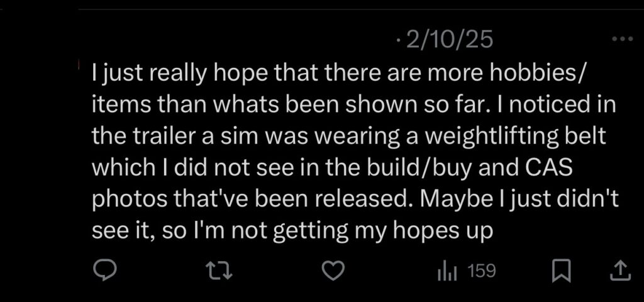Like the post with the heart icon
The width and height of the screenshot is (644, 302).
coord(332,271)
